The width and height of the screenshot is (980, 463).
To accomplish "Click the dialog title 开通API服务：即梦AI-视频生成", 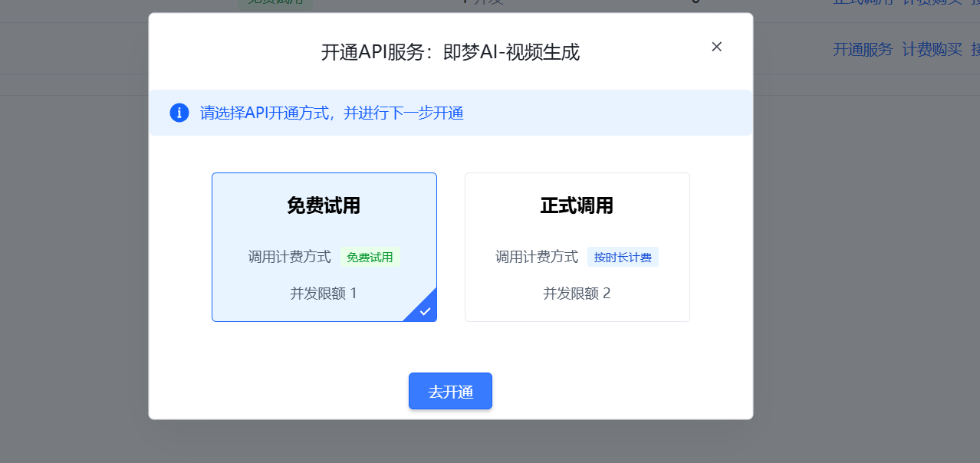I will tap(450, 53).
